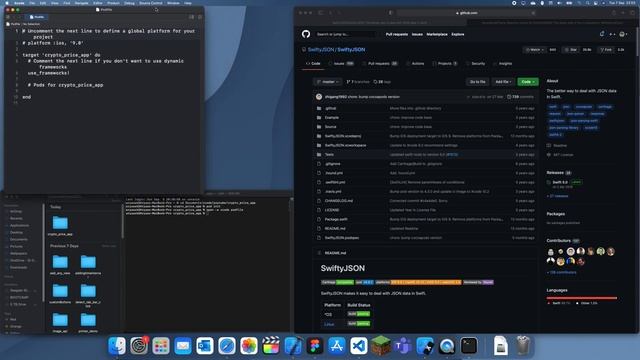
Task: Select Desktop in Finder sidebar
Action: (16, 232)
